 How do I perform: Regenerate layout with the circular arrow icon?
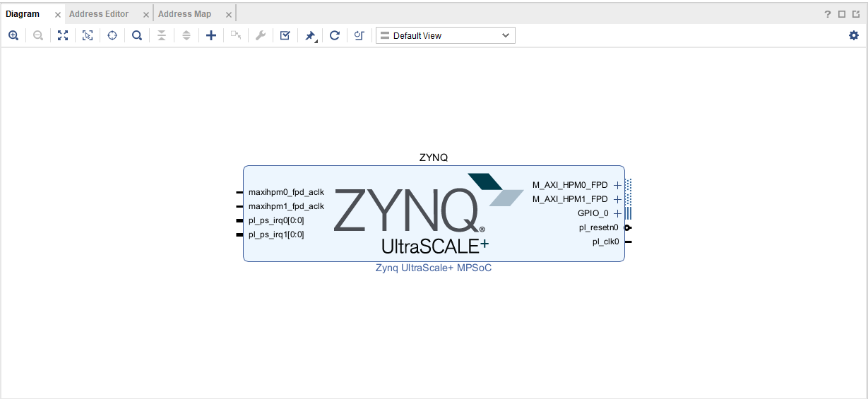pos(335,35)
